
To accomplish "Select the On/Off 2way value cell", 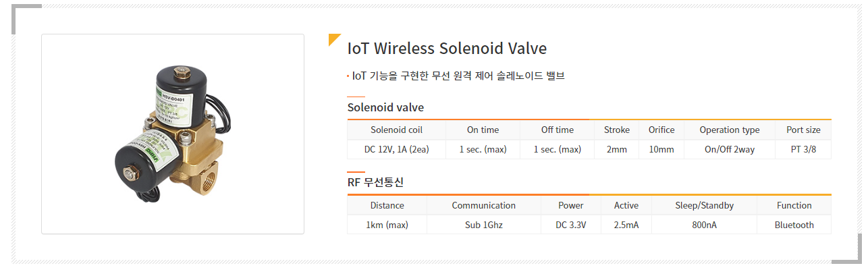I will pyautogui.click(x=729, y=149).
